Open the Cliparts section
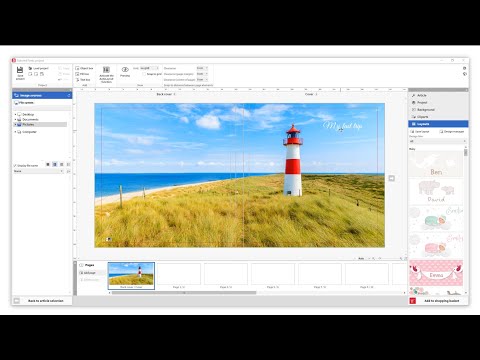Viewport: 480px width, 360px height. 438,117
